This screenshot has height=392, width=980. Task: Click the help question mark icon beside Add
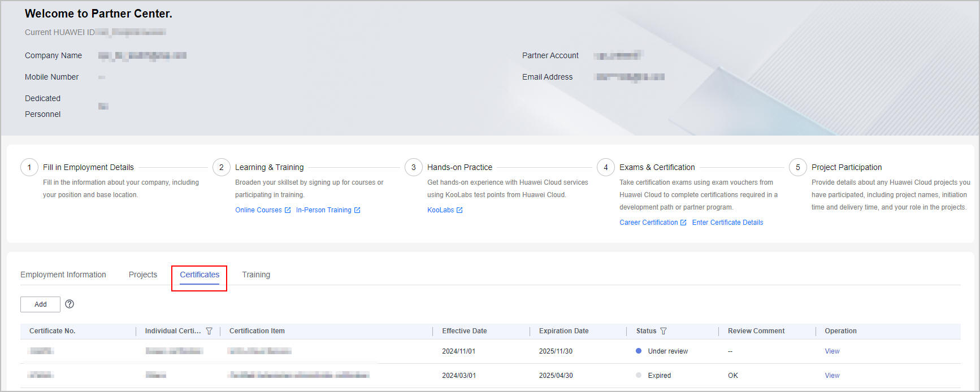(x=70, y=304)
